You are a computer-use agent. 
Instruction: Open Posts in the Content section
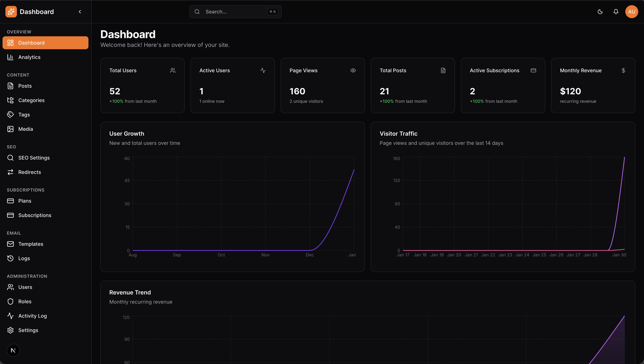45,86
